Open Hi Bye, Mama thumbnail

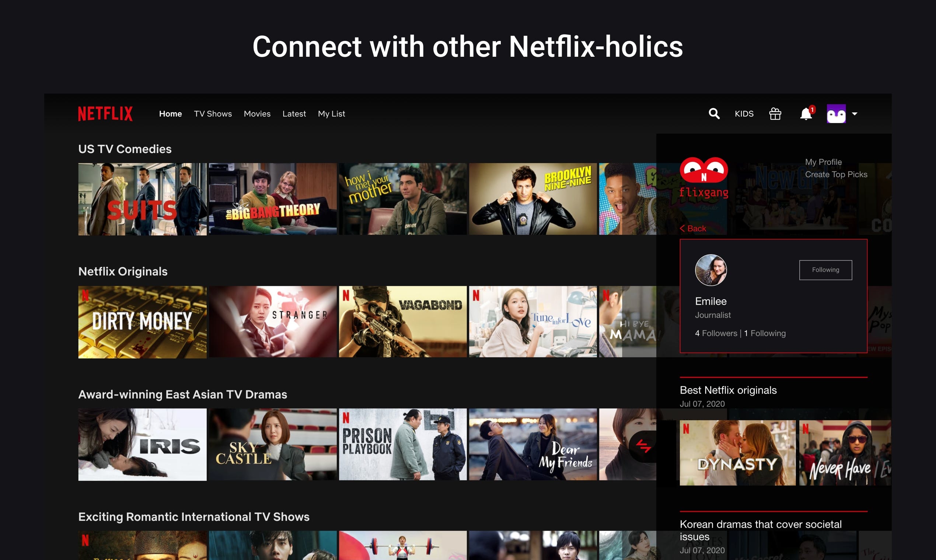pyautogui.click(x=628, y=322)
